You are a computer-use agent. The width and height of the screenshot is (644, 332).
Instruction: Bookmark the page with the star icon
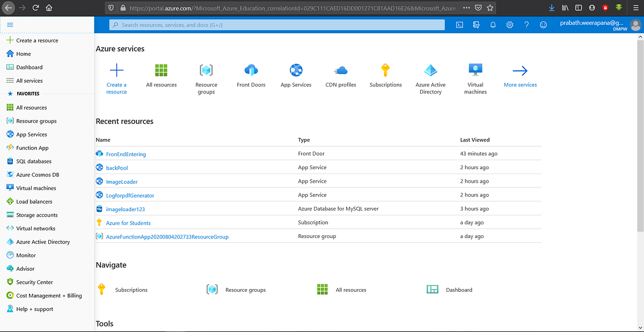pos(489,8)
